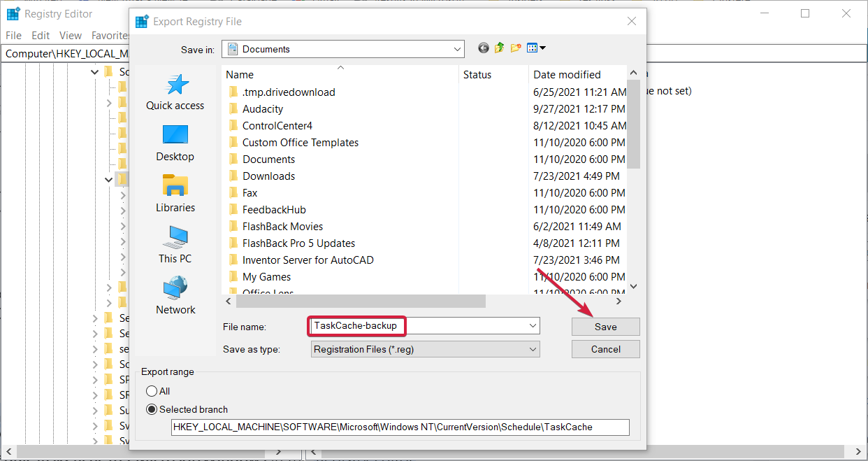
Task: Click the Registry Editor address bar
Action: point(66,53)
